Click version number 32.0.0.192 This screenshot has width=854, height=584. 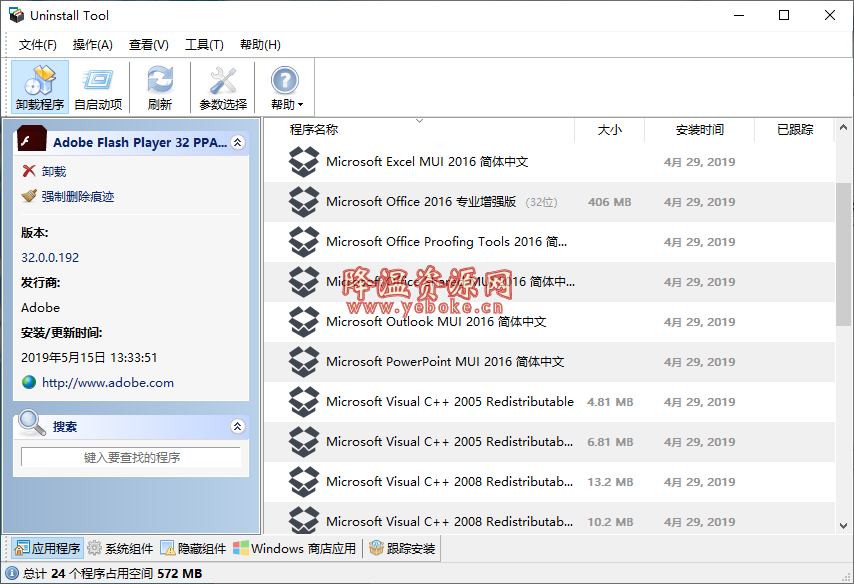[x=50, y=258]
